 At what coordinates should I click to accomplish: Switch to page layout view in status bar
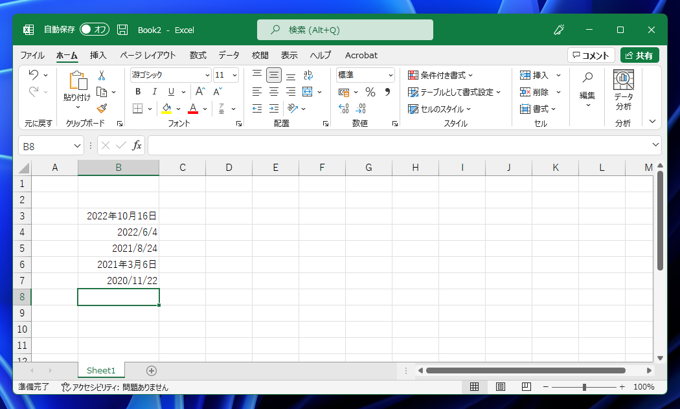point(500,387)
